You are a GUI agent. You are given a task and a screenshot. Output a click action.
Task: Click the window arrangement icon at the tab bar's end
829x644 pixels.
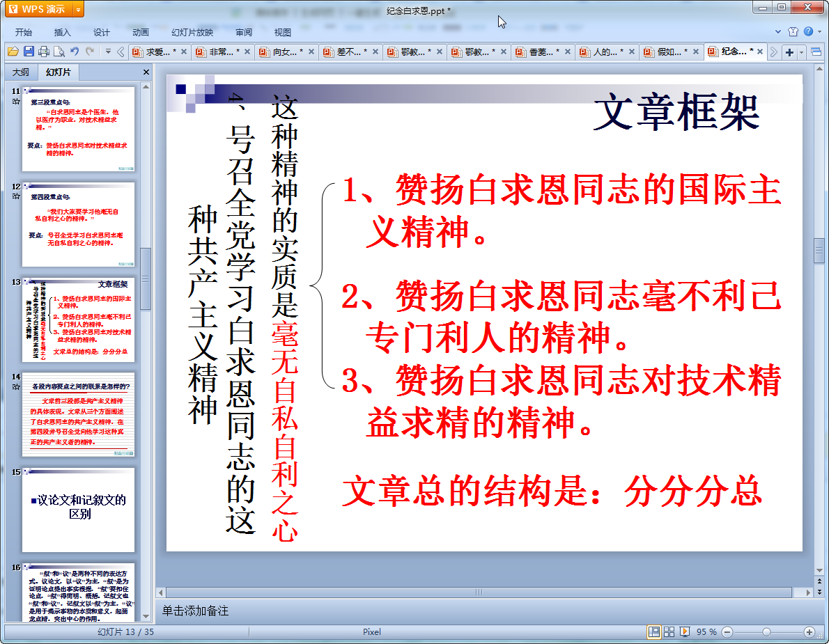816,52
